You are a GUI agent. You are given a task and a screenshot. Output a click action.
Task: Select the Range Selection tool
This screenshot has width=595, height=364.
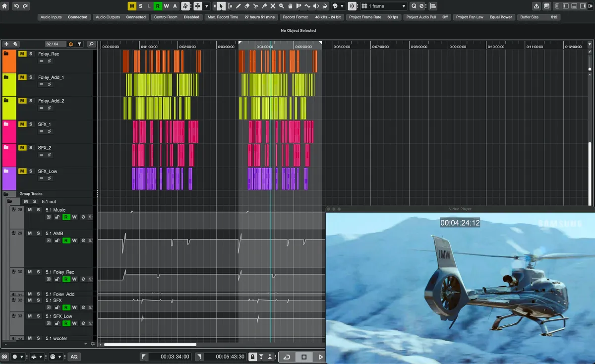(230, 6)
